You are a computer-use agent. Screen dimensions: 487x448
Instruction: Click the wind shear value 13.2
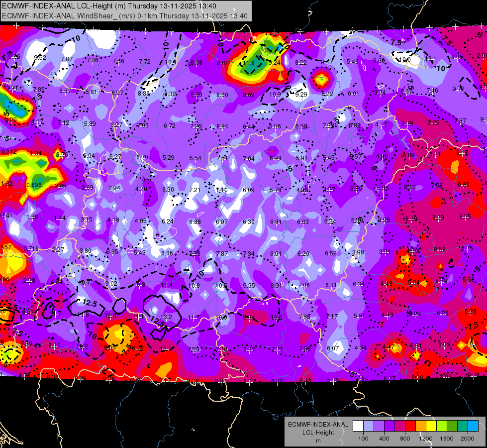point(166,317)
